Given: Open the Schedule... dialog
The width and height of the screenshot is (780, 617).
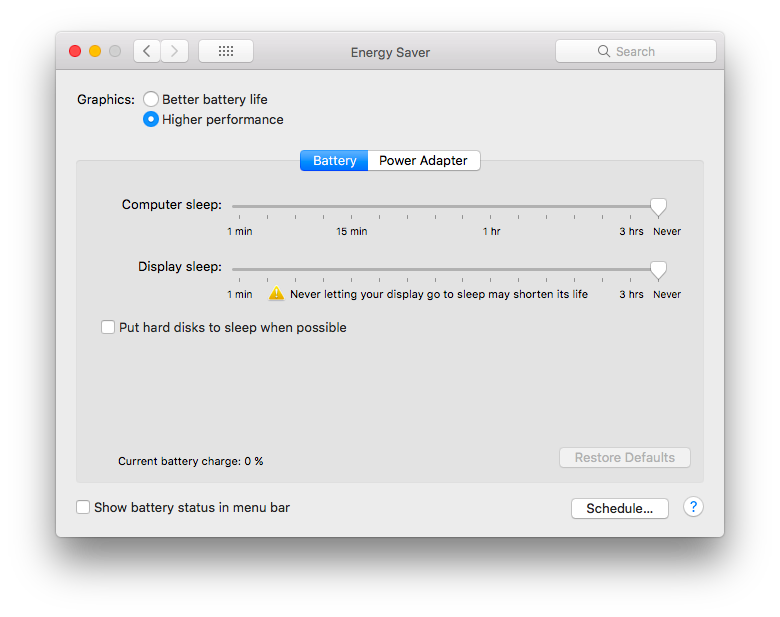Looking at the screenshot, I should [620, 508].
